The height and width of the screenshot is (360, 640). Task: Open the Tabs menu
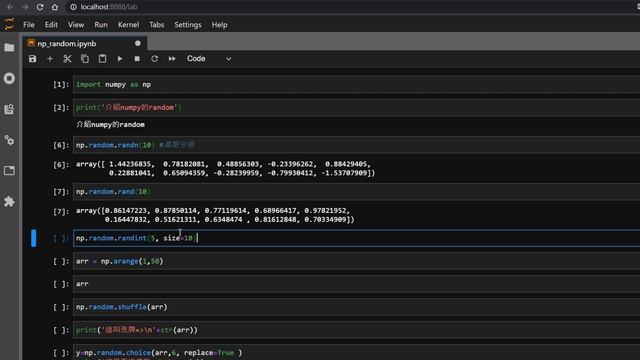click(156, 25)
